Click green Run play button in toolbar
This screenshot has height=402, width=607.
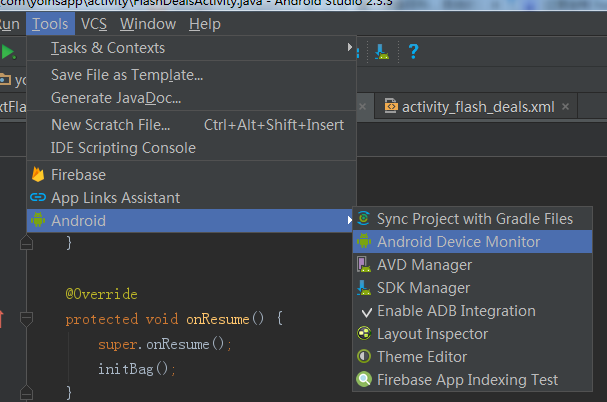click(8, 52)
